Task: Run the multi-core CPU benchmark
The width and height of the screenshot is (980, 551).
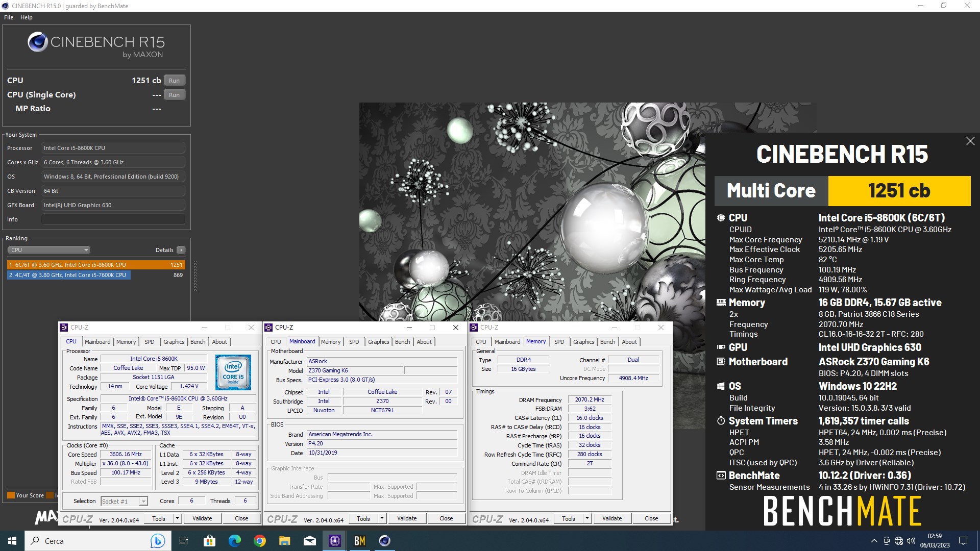Action: click(x=175, y=81)
